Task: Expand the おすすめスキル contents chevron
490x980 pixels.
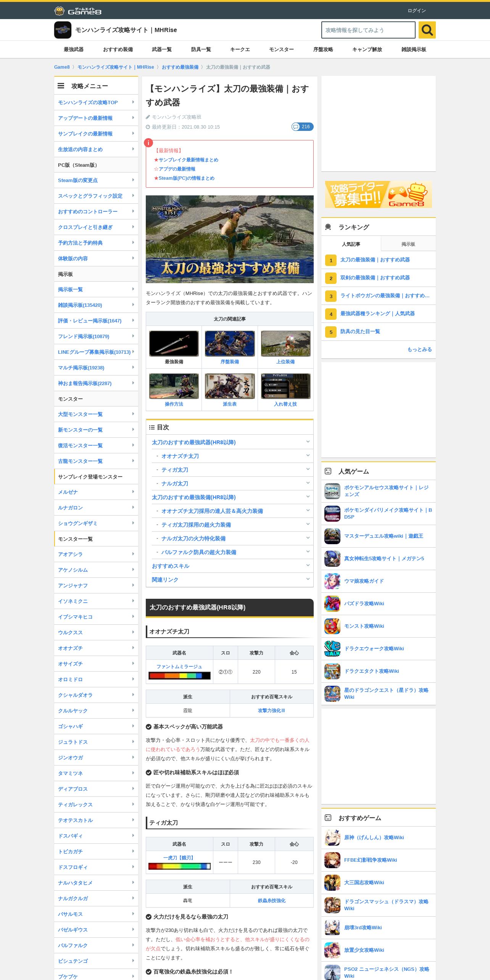Action: (308, 566)
